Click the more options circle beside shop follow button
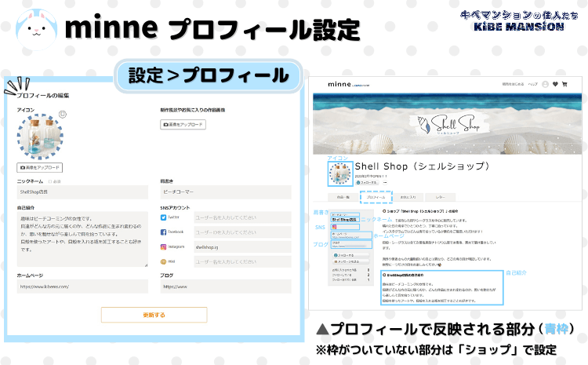The width and height of the screenshot is (588, 365). (385, 182)
